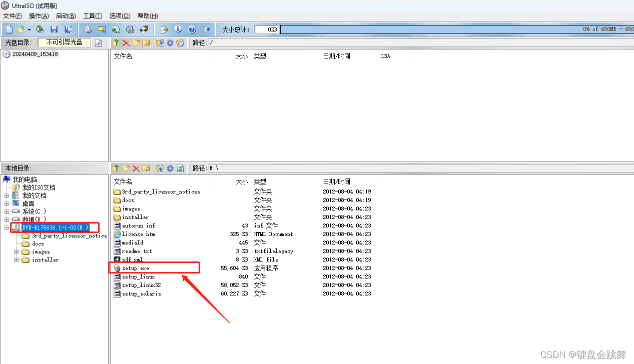Click the Exit door toolbar icon

206,29
